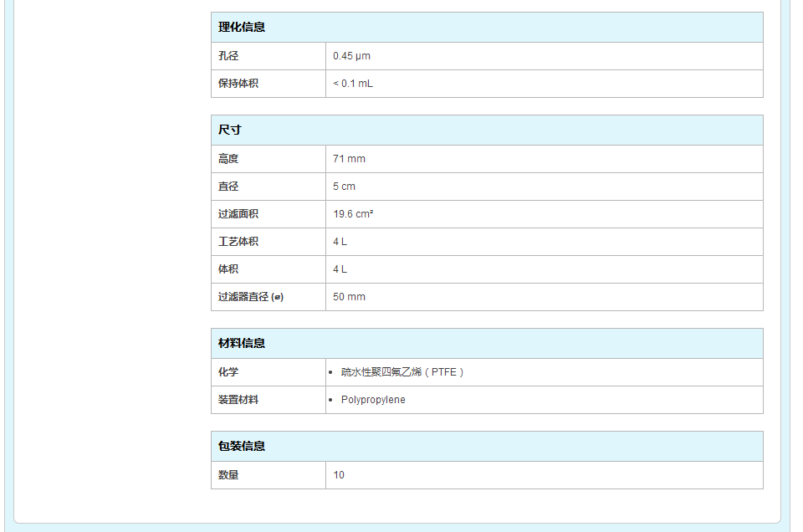
Task: Select the 50 mm diameter value
Action: pyautogui.click(x=345, y=297)
